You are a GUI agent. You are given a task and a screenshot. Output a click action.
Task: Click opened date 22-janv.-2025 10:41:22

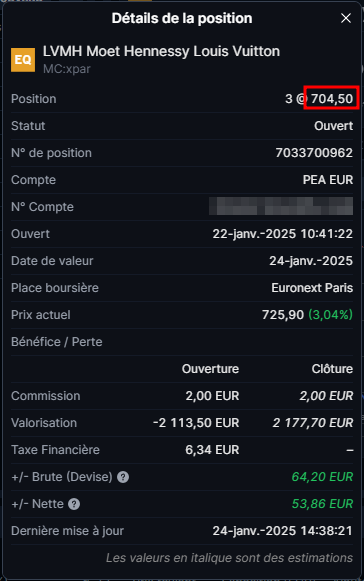tap(282, 234)
